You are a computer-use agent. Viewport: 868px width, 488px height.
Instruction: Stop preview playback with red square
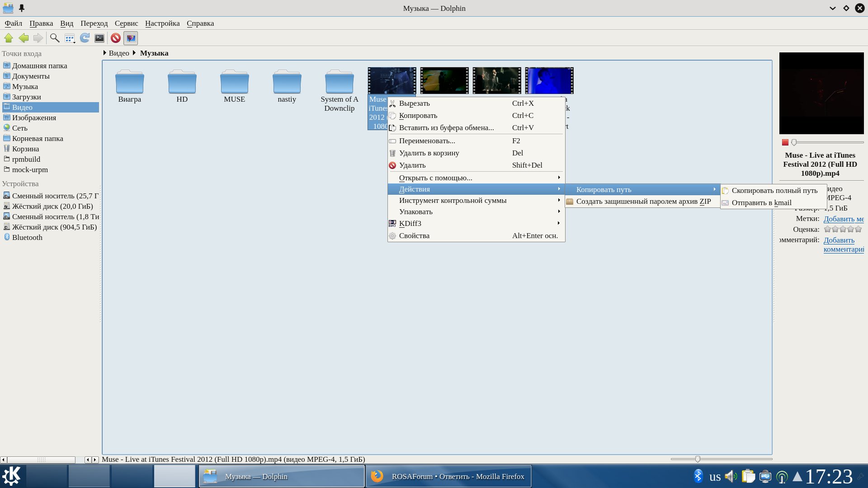785,142
